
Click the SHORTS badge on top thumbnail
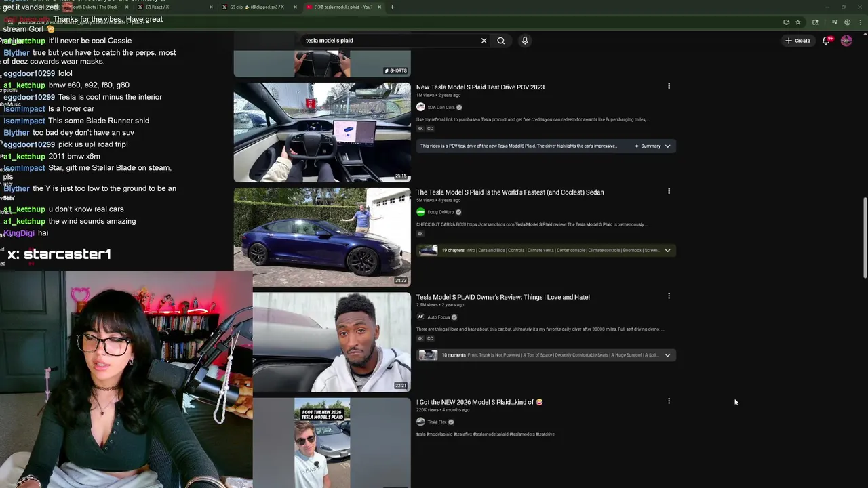point(396,70)
